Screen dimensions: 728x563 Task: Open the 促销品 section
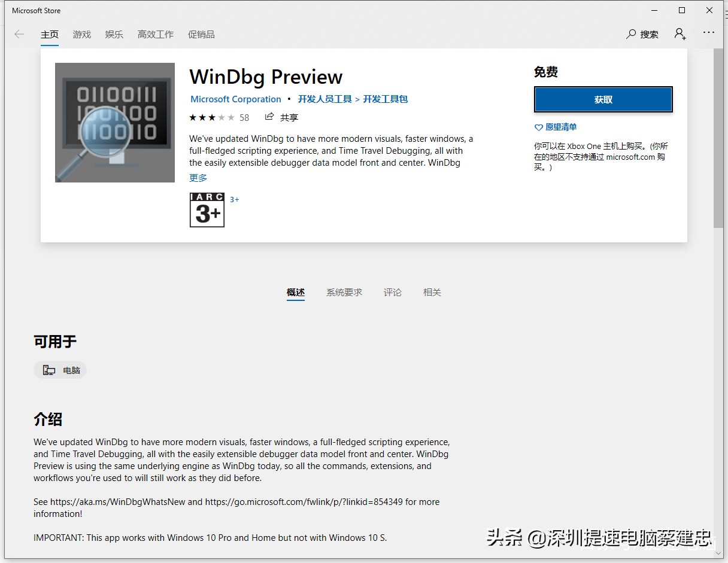201,34
